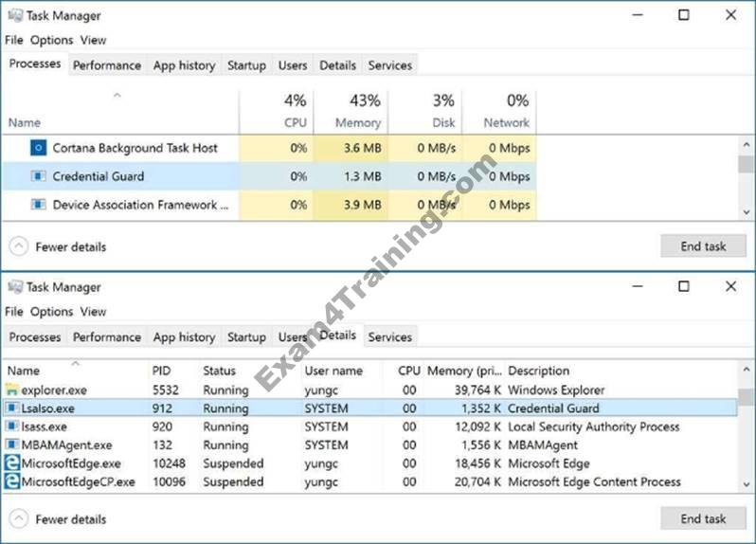Click the MicrosoftEdgeCP.exe Edge icon

11,481
